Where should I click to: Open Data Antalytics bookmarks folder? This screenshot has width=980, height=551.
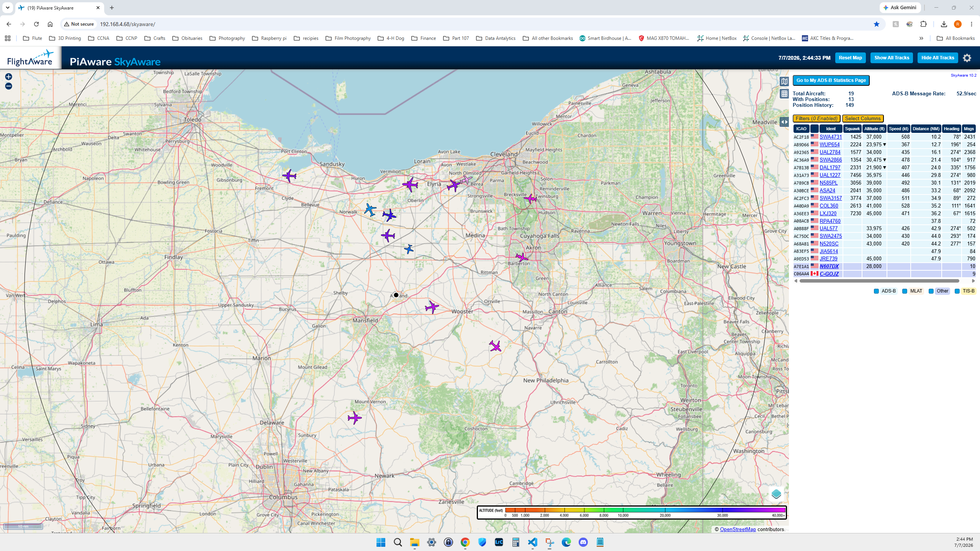496,38
